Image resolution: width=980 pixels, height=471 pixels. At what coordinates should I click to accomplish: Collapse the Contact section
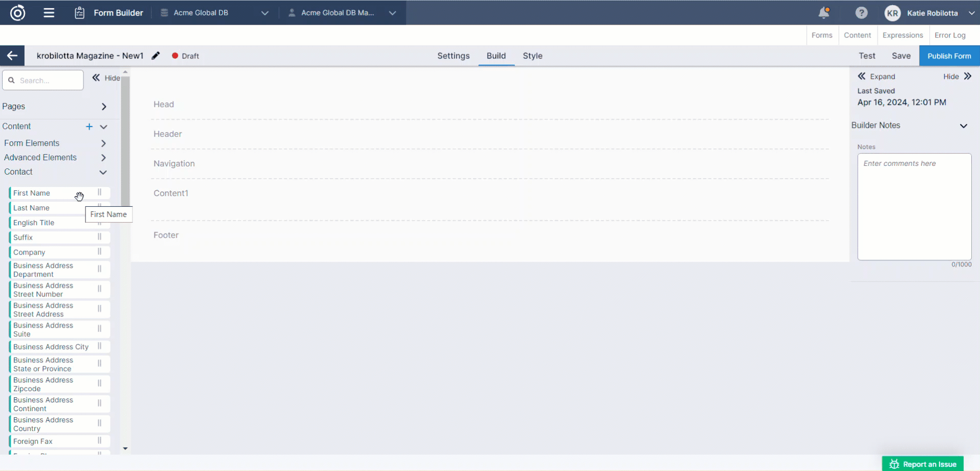(x=103, y=172)
